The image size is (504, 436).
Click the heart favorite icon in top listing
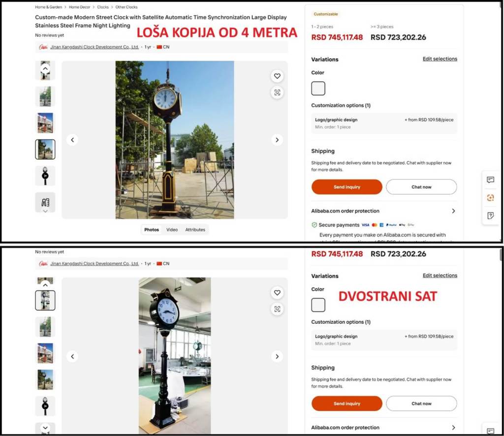[x=277, y=76]
